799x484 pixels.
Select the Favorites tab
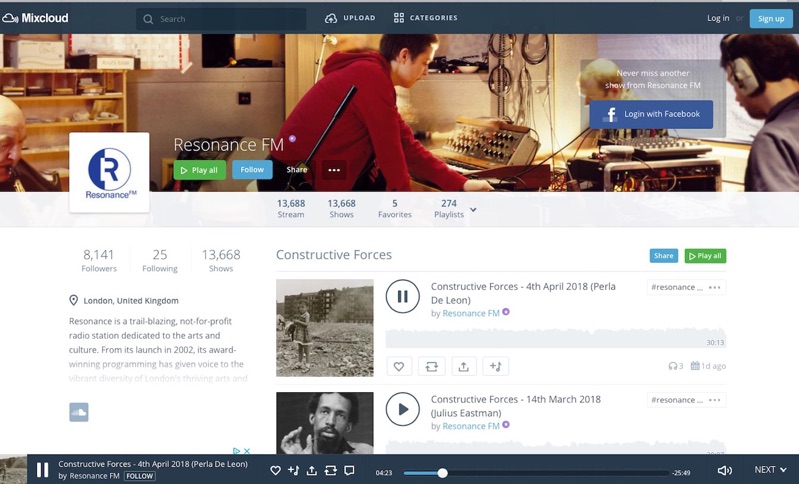pos(395,209)
